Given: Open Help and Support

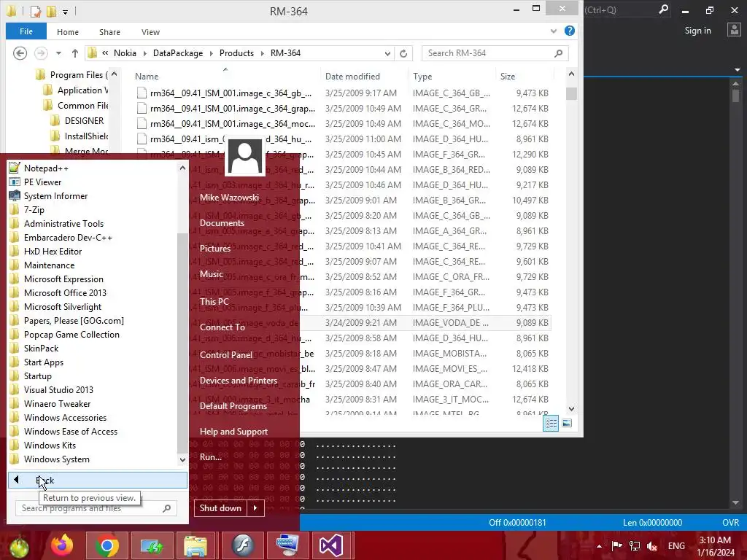Looking at the screenshot, I should pyautogui.click(x=233, y=432).
